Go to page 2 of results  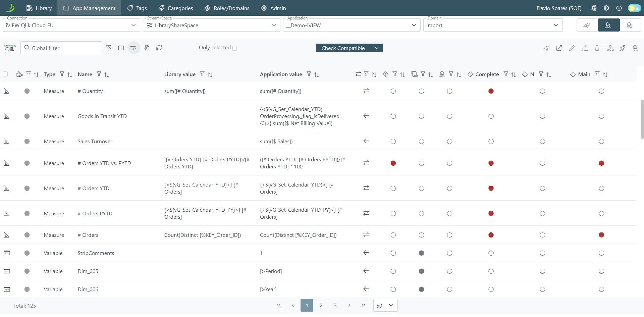321,305
